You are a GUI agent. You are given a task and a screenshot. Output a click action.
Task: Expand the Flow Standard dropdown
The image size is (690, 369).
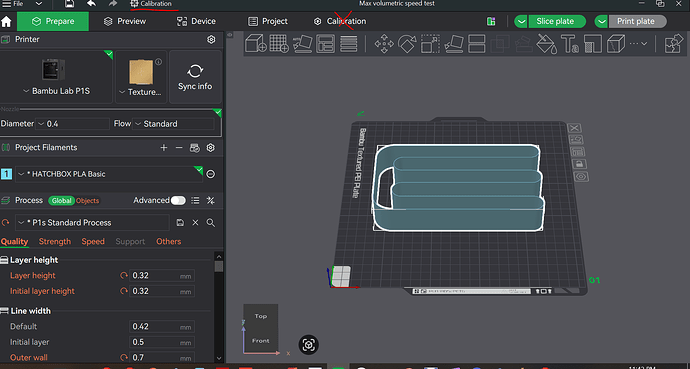click(x=173, y=124)
